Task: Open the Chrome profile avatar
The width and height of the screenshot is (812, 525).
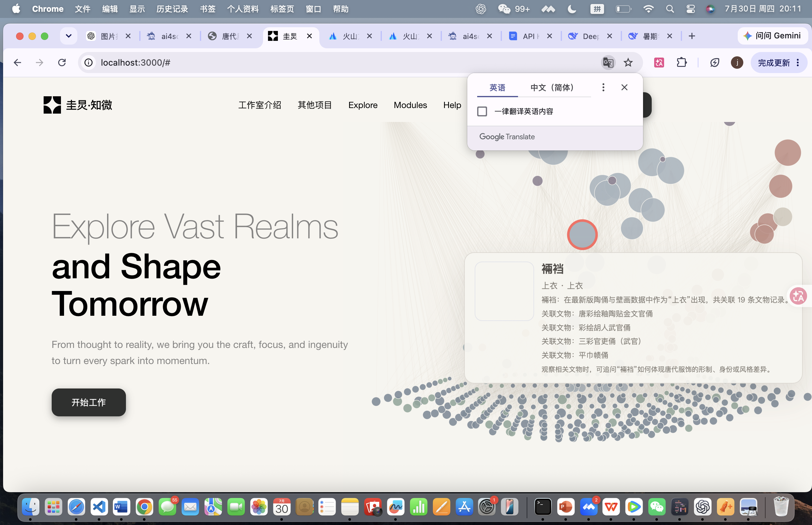Action: coord(737,63)
